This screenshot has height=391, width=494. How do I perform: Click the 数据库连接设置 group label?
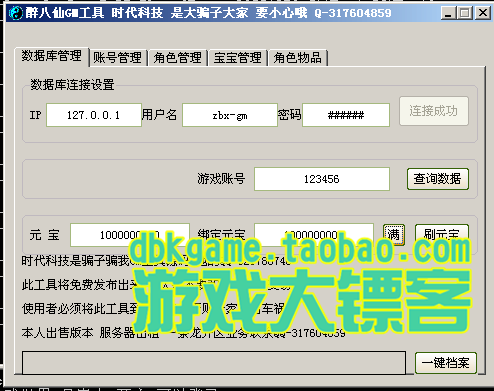click(x=72, y=85)
